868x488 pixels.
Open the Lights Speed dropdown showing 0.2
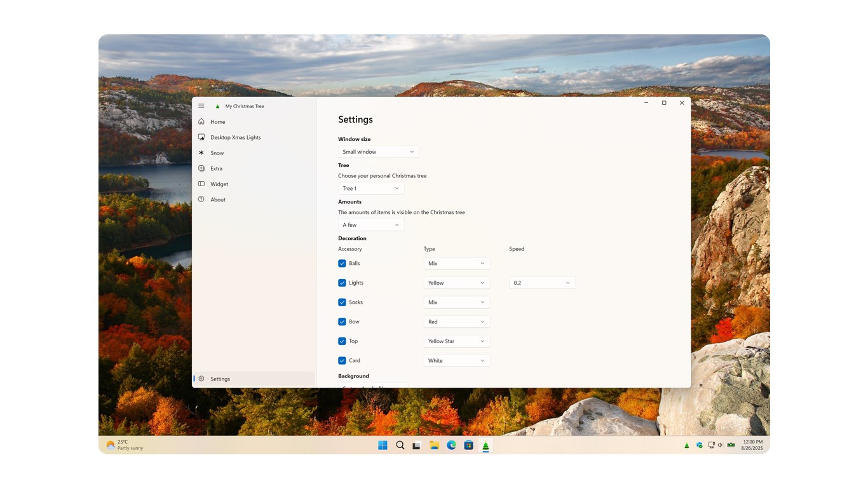coord(541,282)
